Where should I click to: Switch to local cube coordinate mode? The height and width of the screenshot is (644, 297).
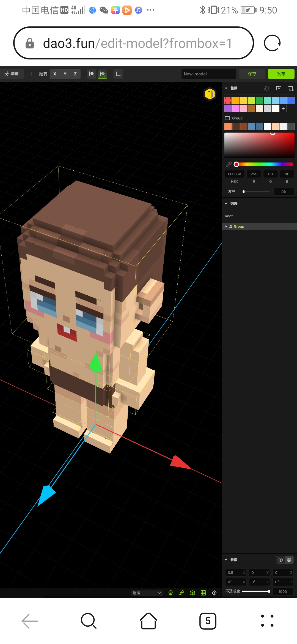(280, 560)
